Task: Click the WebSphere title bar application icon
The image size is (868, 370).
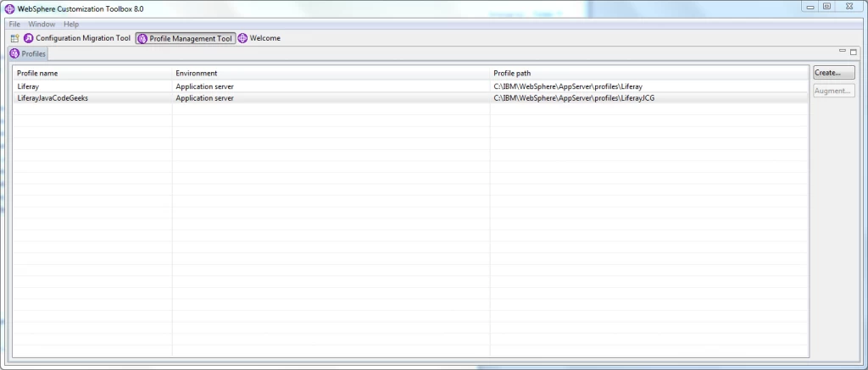Action: tap(9, 8)
